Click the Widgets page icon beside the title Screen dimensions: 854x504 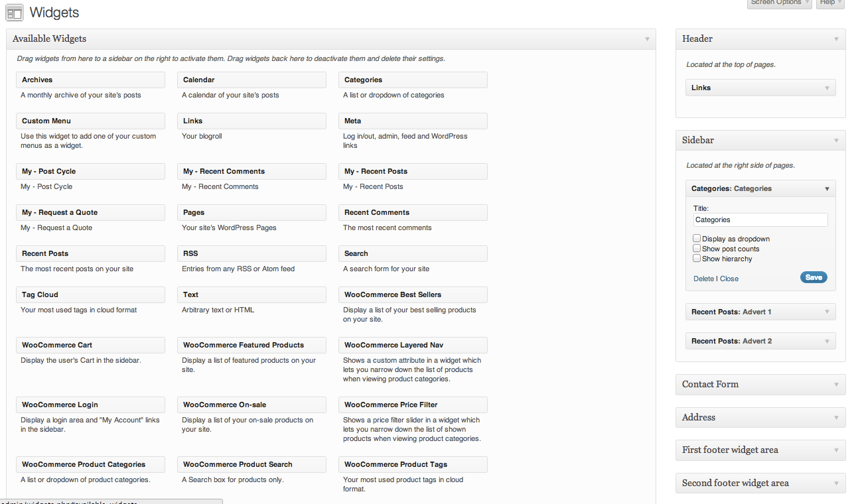point(15,13)
